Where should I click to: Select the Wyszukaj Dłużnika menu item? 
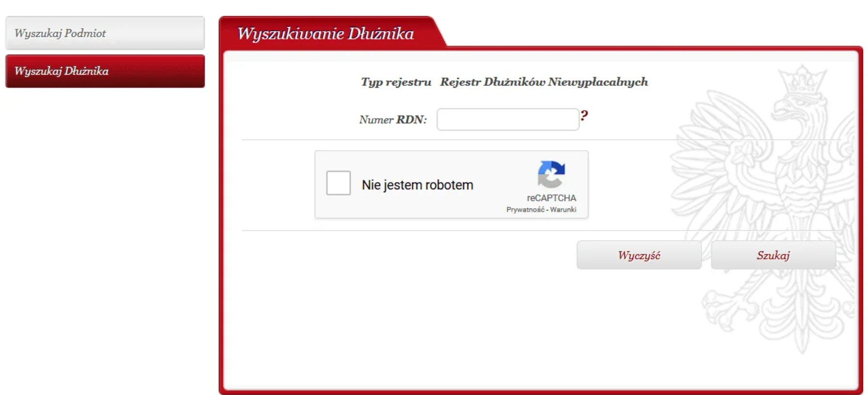105,71
